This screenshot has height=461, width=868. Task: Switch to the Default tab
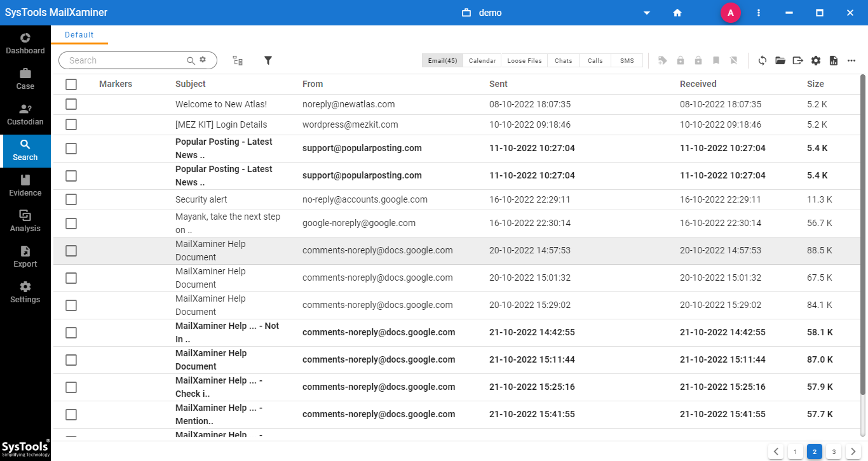[79, 35]
